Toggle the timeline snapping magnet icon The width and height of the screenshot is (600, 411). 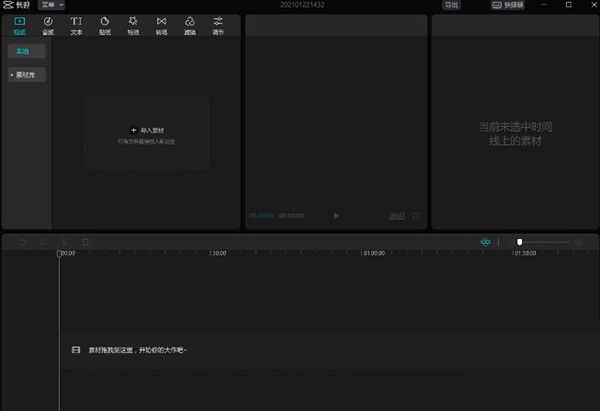coord(486,242)
